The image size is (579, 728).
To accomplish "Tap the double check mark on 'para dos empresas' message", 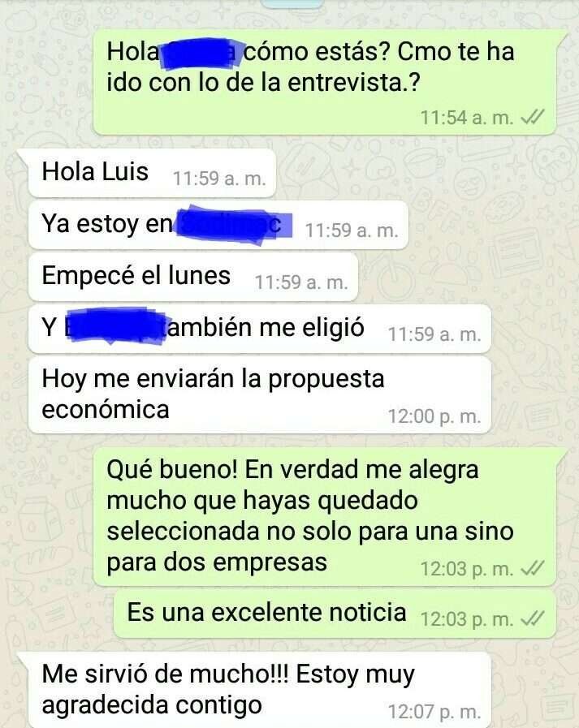I will pyautogui.click(x=532, y=568).
